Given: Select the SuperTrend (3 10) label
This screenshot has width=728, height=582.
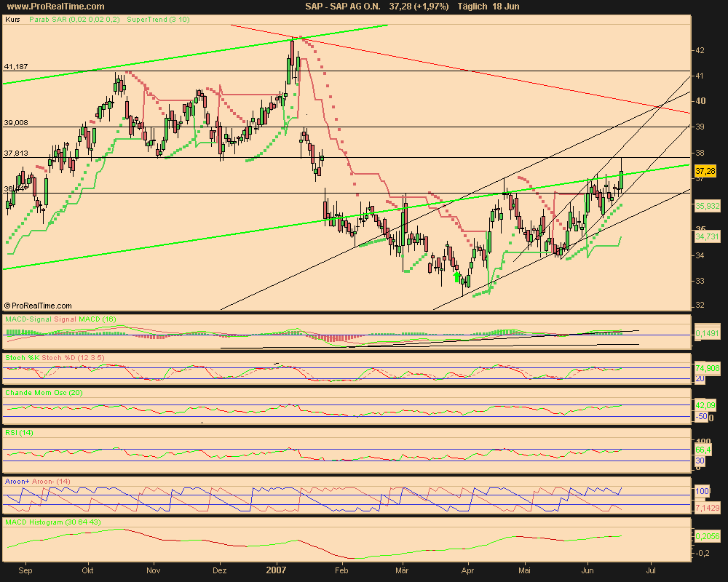Looking at the screenshot, I should coord(158,20).
